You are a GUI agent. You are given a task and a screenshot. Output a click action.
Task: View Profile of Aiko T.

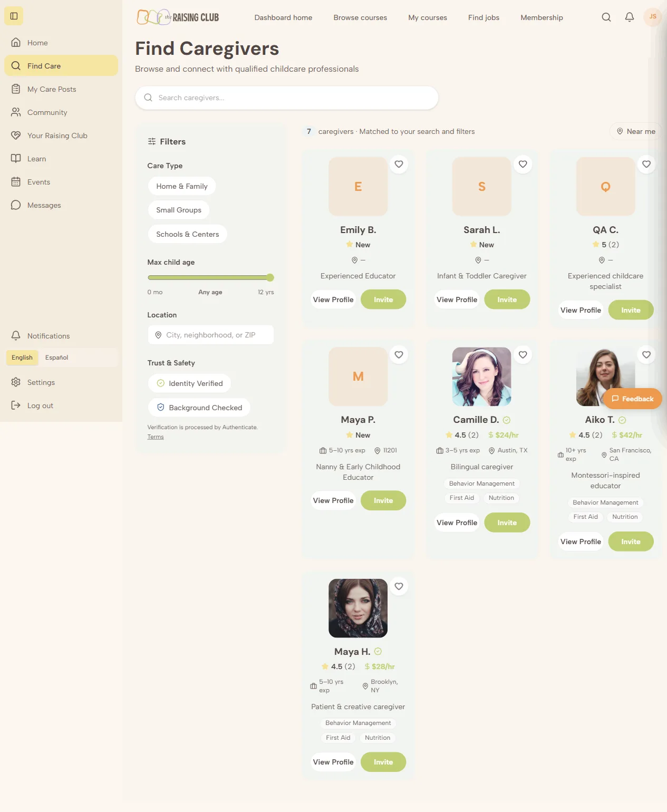click(x=581, y=542)
